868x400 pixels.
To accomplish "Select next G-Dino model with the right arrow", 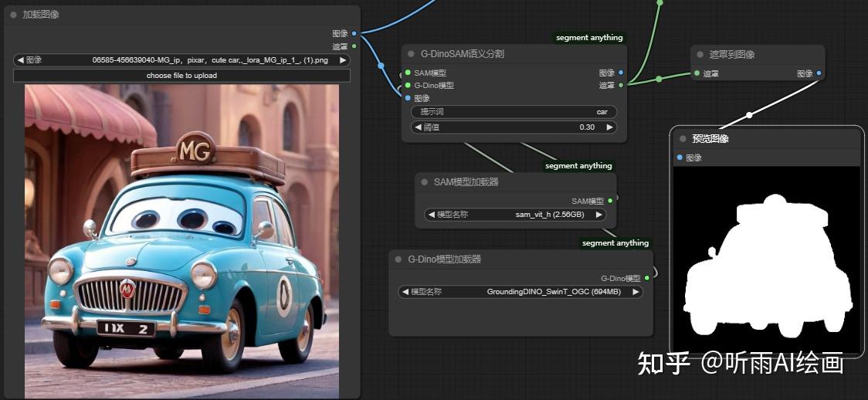I will (x=636, y=292).
